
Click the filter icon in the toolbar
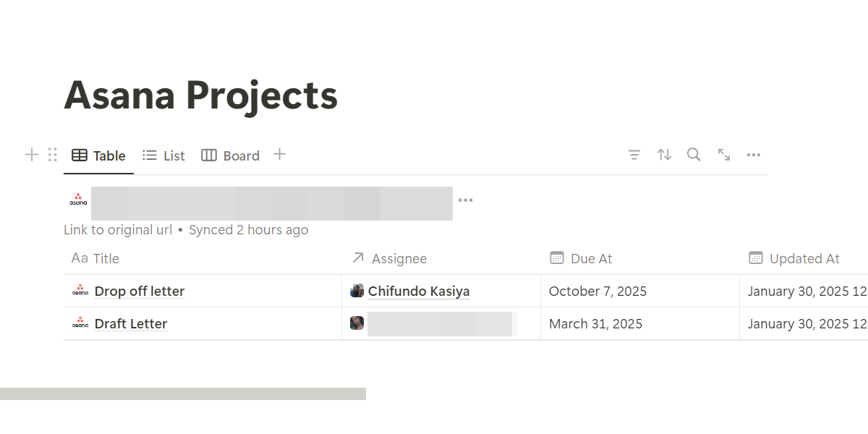634,155
